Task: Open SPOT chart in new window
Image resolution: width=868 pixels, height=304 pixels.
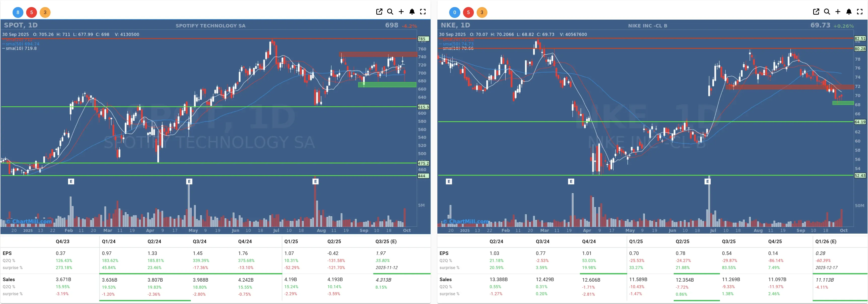Action: click(379, 12)
